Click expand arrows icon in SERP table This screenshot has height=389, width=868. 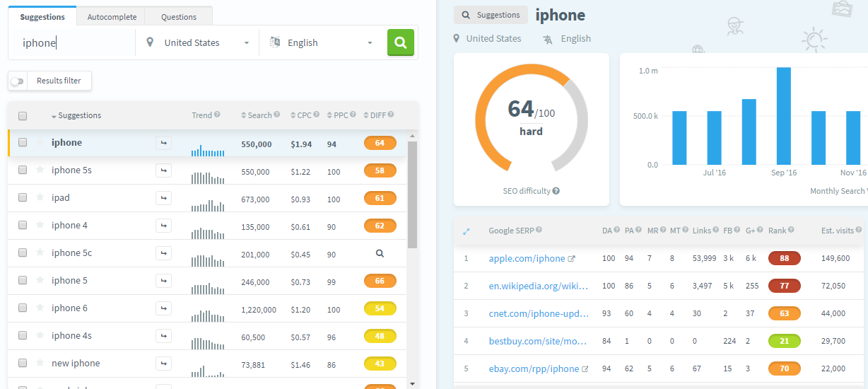click(x=467, y=231)
